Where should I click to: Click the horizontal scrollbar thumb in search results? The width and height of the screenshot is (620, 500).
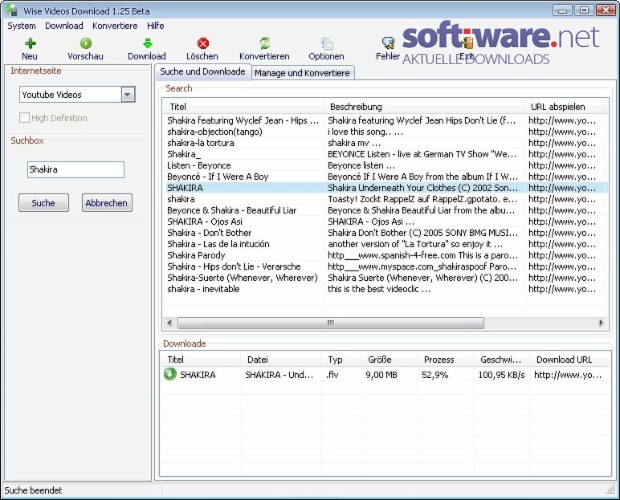[331, 323]
